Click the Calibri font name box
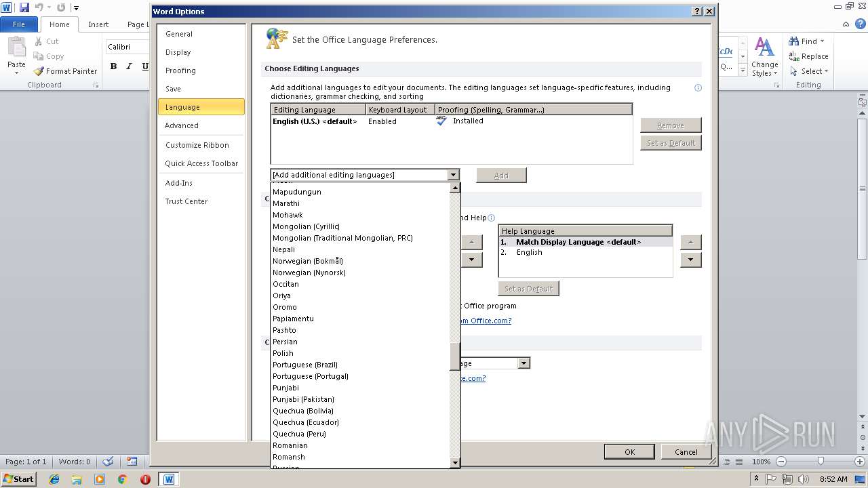The height and width of the screenshot is (488, 868). (127, 47)
